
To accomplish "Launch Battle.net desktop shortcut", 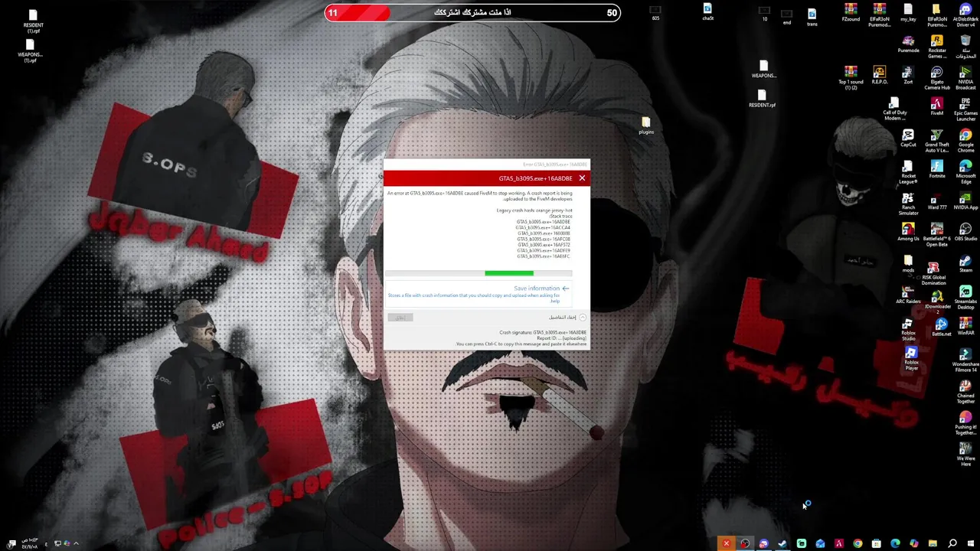I will pos(941,328).
